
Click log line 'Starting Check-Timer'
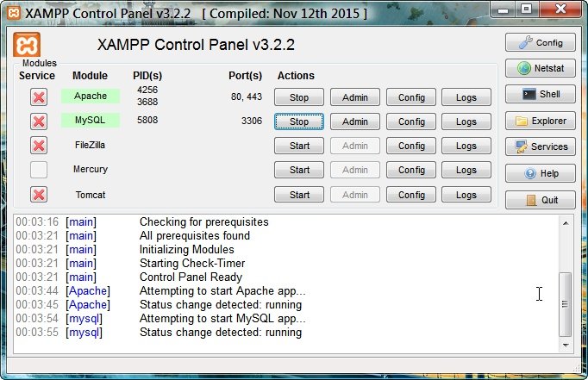(192, 263)
